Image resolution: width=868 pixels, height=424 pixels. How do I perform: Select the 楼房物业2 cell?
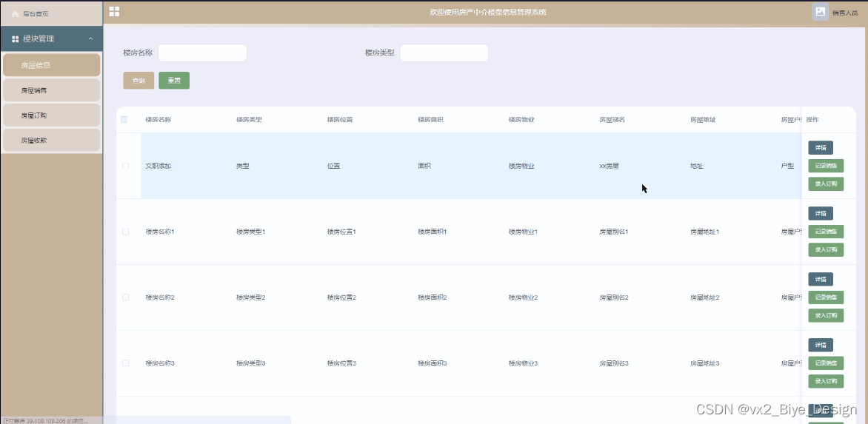coord(523,297)
